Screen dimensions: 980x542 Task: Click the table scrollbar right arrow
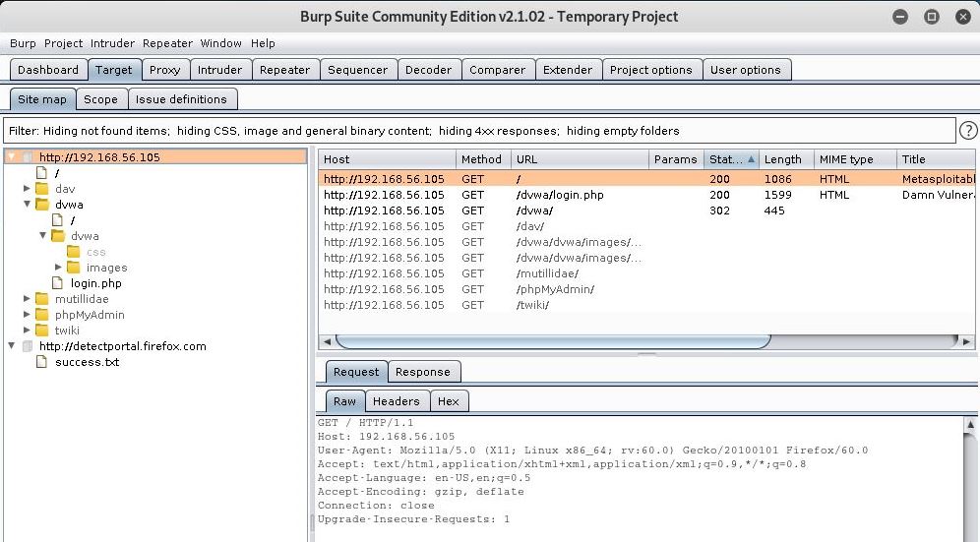pyautogui.click(x=967, y=341)
